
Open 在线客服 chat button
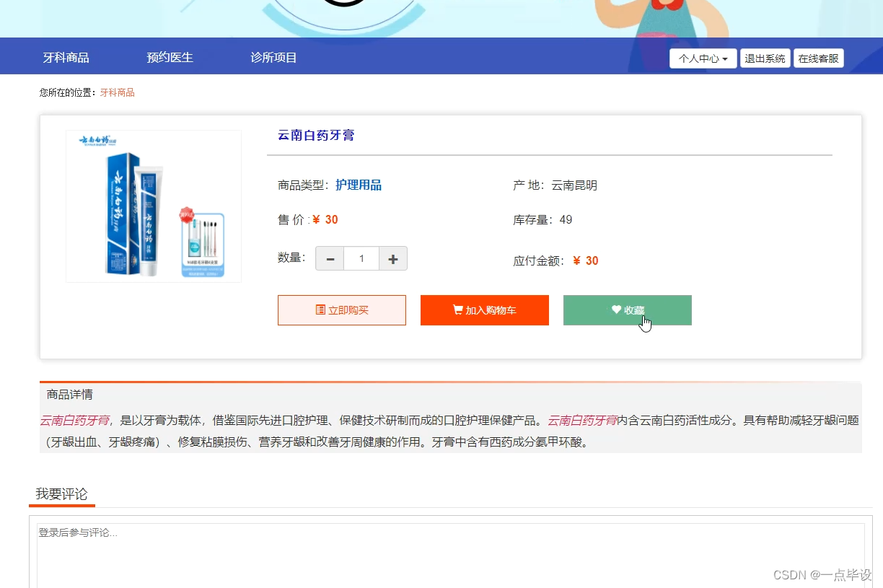click(818, 58)
